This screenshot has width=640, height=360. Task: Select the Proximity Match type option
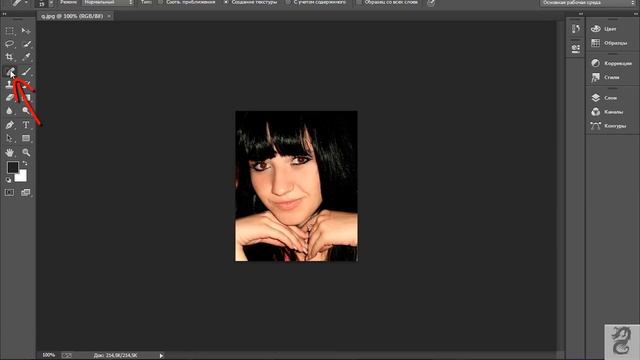click(x=187, y=2)
